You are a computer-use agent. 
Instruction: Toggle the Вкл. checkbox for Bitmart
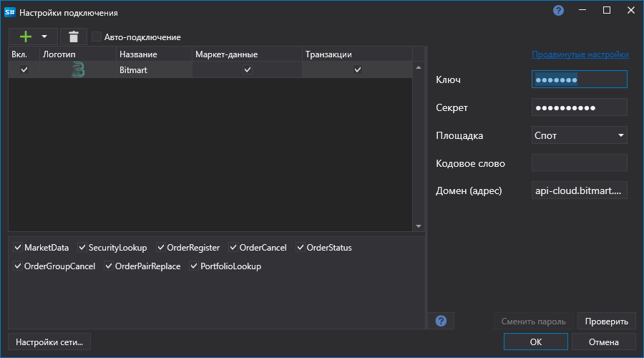pyautogui.click(x=24, y=69)
